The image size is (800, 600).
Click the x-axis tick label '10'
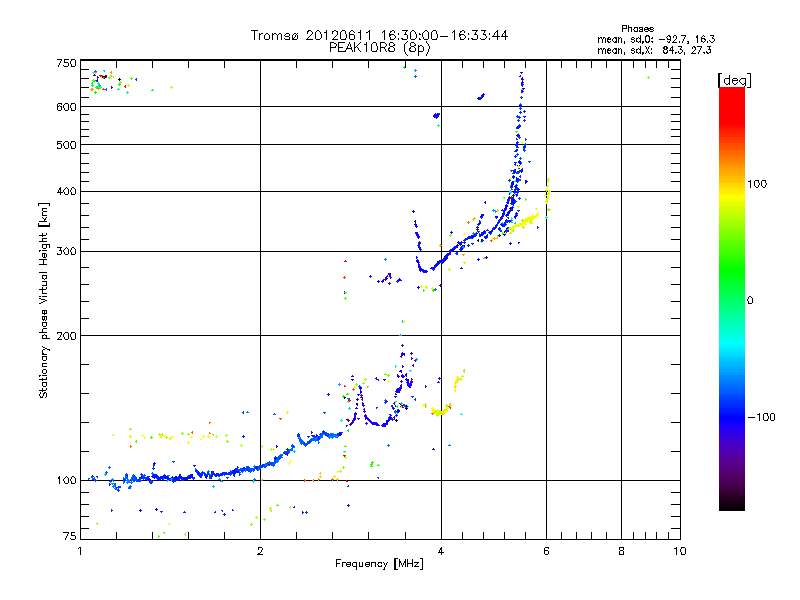click(x=680, y=551)
